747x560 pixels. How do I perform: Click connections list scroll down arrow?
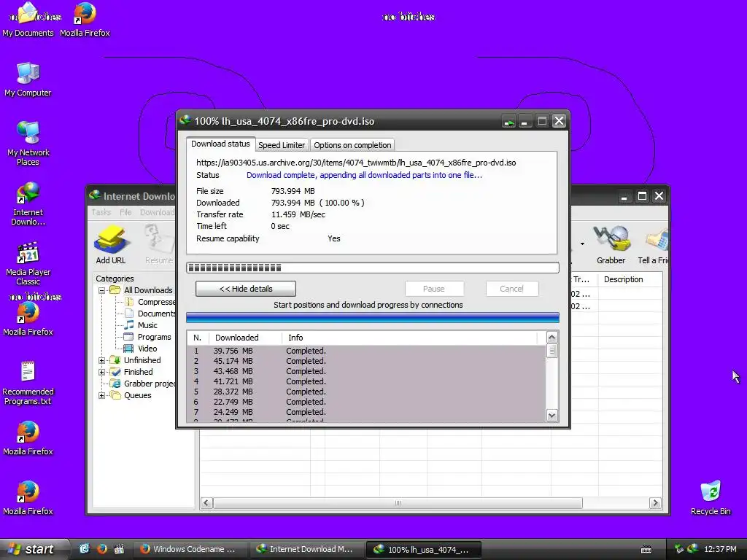click(x=551, y=415)
